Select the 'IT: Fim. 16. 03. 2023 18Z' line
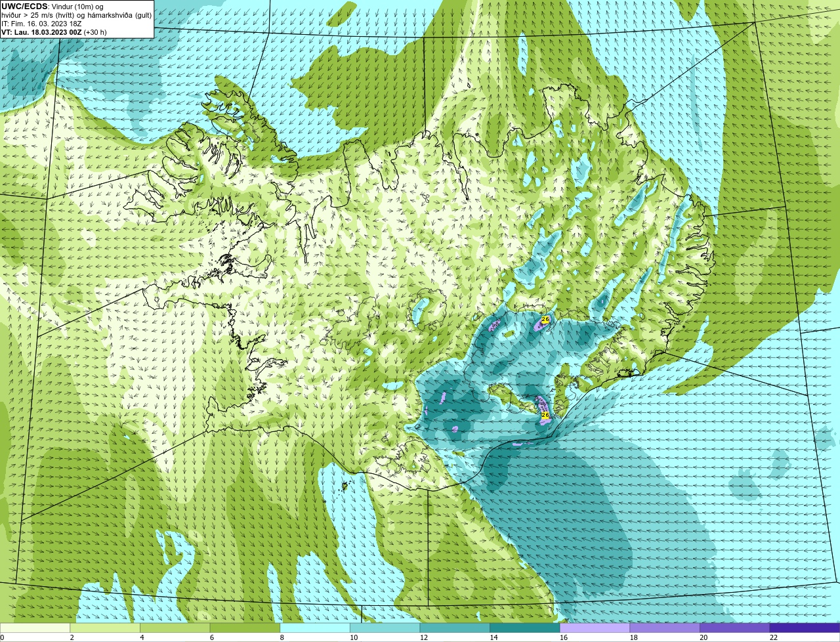This screenshot has width=840, height=642. coord(41,24)
